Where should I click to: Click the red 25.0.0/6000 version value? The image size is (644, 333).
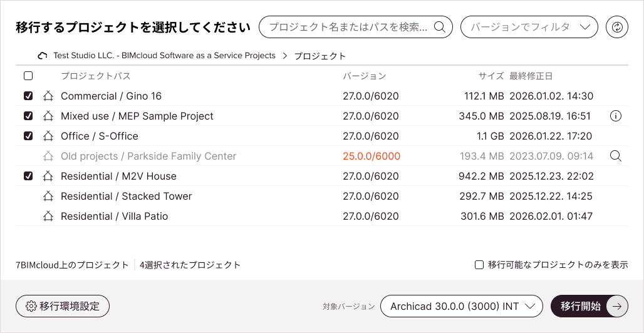pos(371,156)
